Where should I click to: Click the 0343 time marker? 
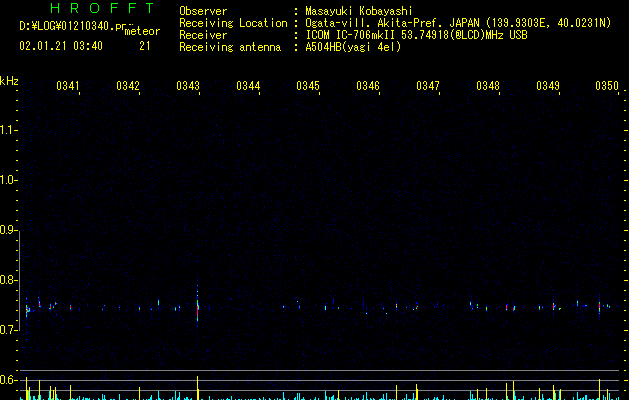point(188,86)
